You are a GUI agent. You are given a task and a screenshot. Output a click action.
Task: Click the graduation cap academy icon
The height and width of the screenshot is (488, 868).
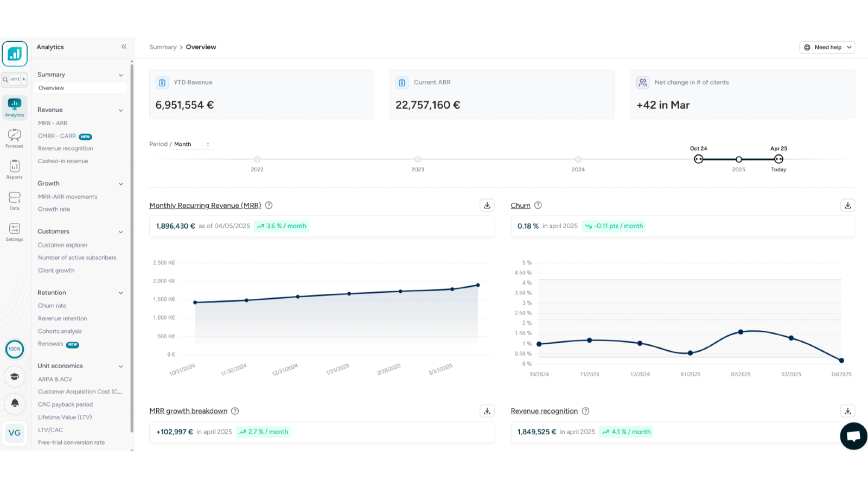[15, 376]
